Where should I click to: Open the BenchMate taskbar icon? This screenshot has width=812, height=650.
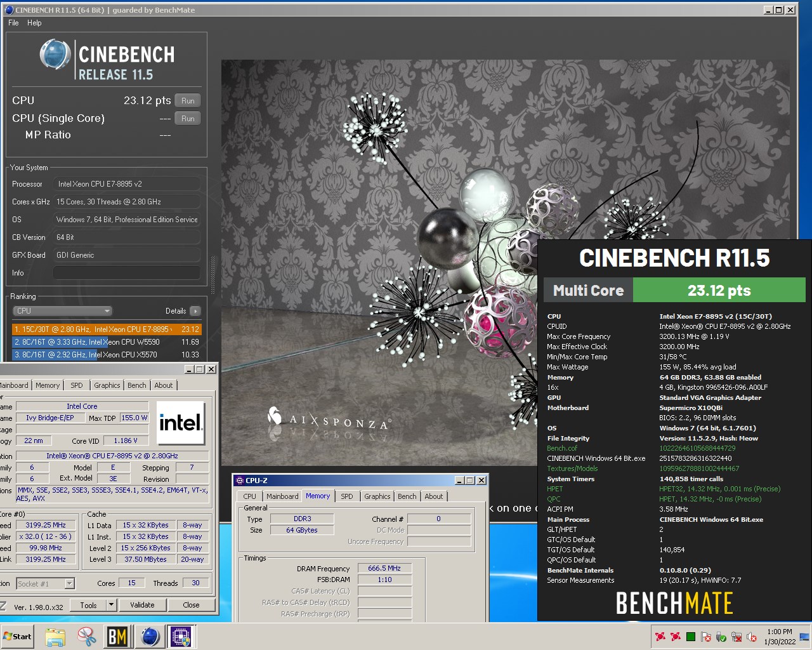[117, 637]
